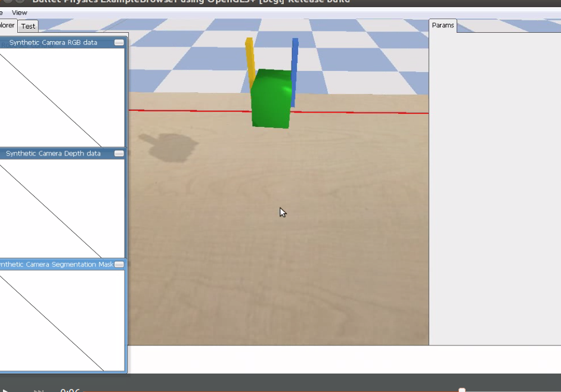
Task: Open the View menu
Action: tap(19, 13)
